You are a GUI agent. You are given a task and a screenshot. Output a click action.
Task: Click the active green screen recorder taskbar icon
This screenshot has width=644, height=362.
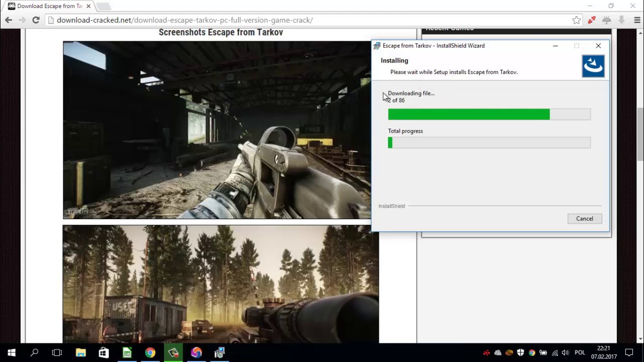pyautogui.click(x=173, y=352)
